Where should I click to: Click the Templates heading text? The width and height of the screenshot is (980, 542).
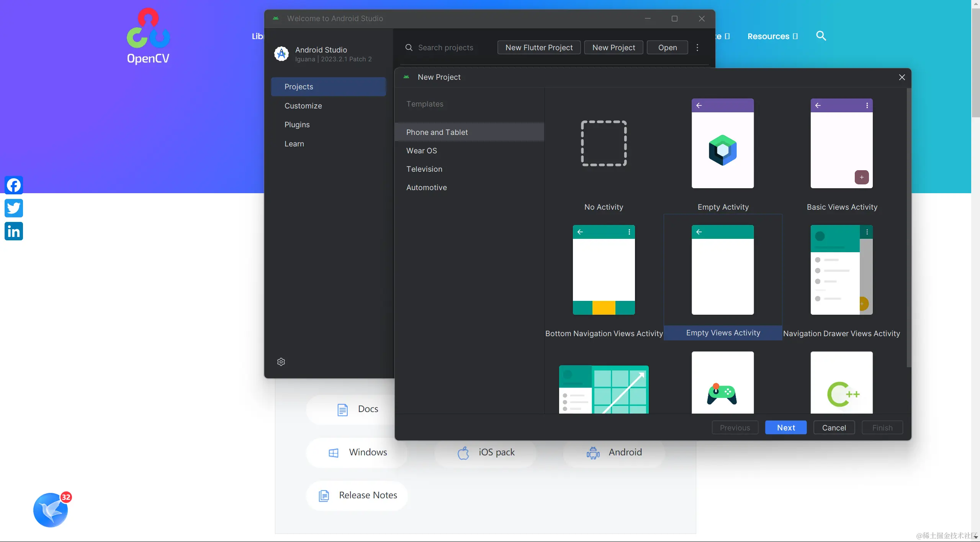point(425,104)
